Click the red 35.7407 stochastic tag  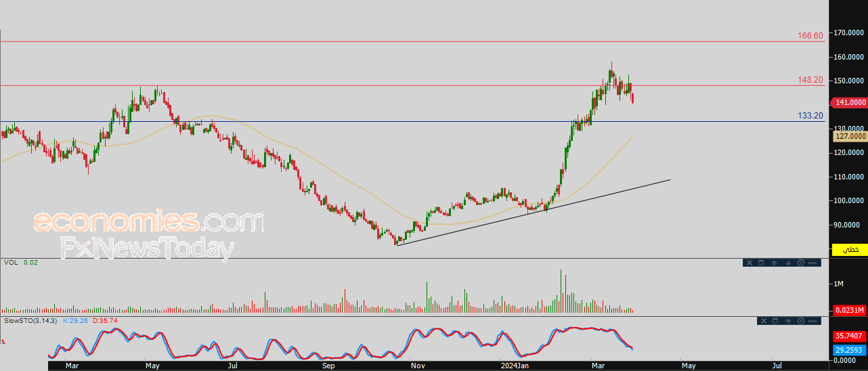coord(849,336)
